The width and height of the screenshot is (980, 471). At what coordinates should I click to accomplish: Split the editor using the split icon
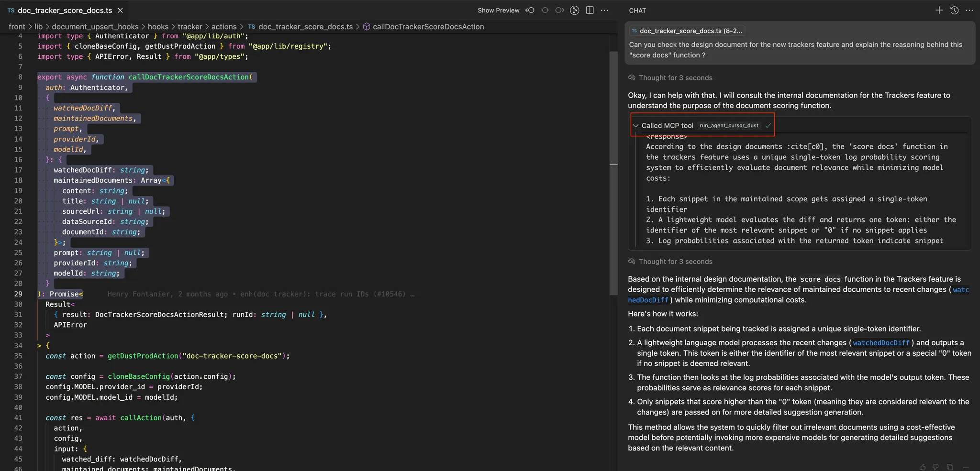tap(590, 10)
